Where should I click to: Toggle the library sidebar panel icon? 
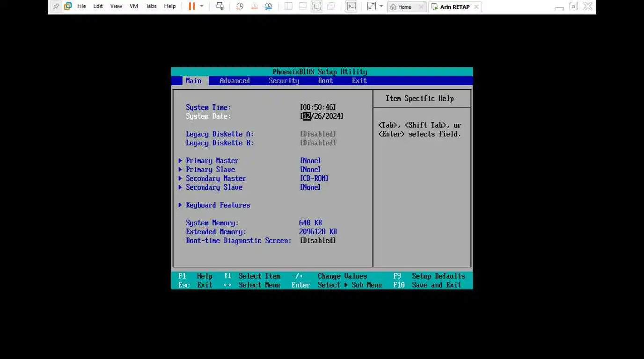(288, 7)
